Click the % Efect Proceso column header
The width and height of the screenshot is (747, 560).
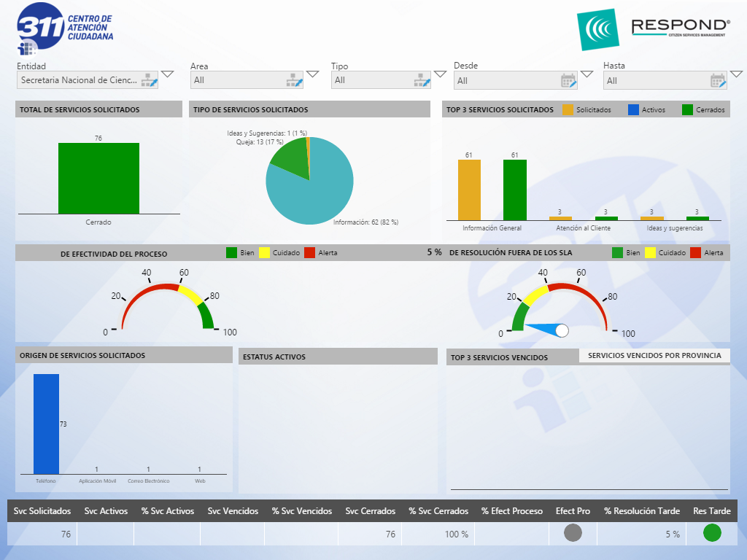[x=511, y=511]
